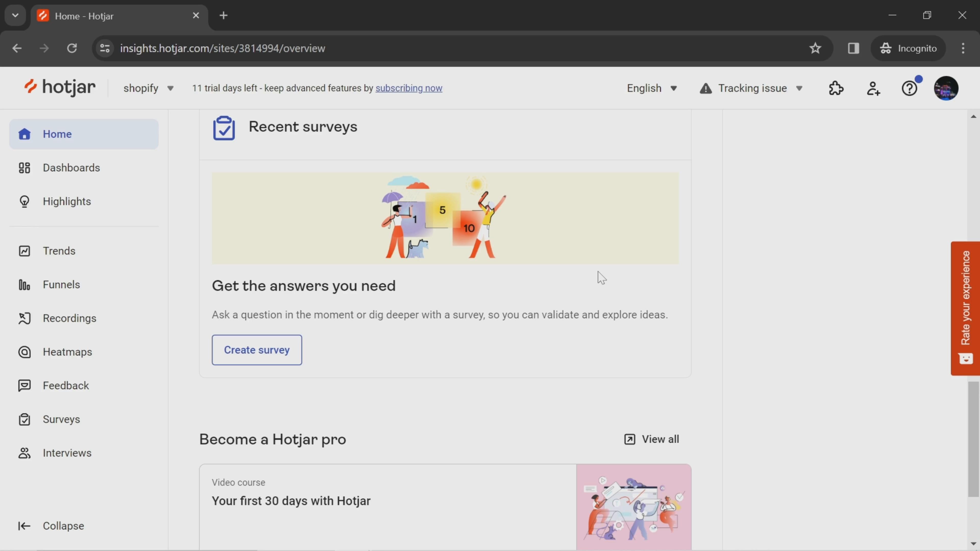Click the Create survey button

[x=256, y=350]
